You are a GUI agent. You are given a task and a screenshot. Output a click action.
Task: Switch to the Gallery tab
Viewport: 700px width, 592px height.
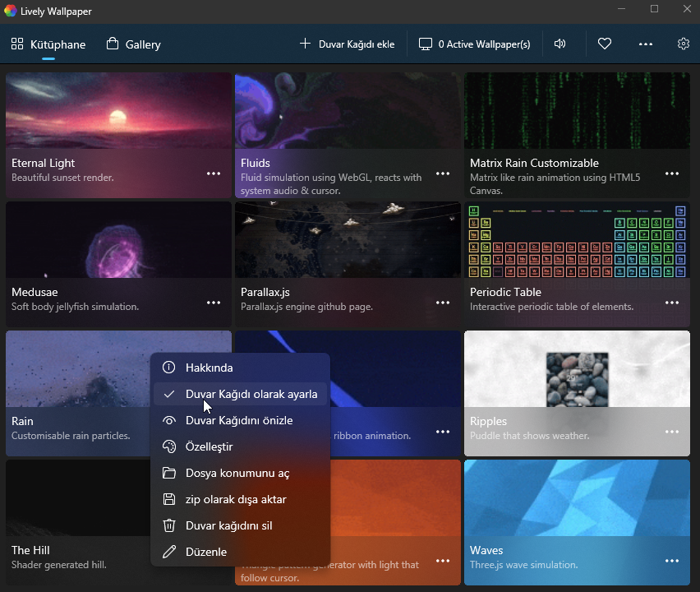(132, 44)
